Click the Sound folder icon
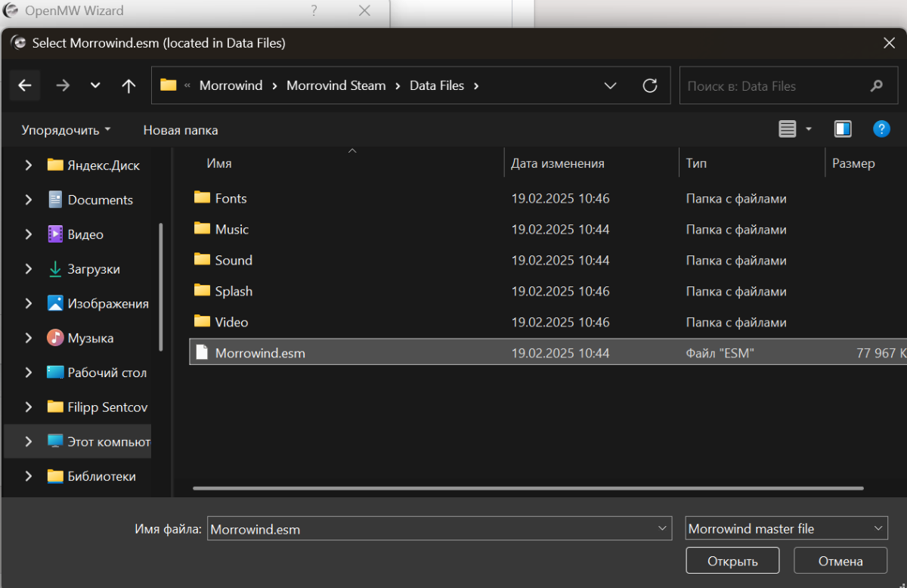Viewport: 907px width, 588px height. 202,260
